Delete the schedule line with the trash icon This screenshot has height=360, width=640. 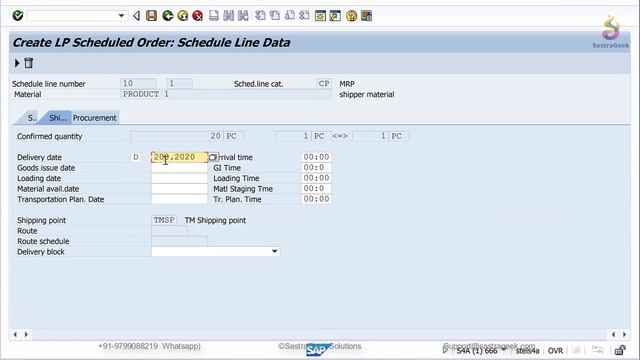click(x=29, y=63)
